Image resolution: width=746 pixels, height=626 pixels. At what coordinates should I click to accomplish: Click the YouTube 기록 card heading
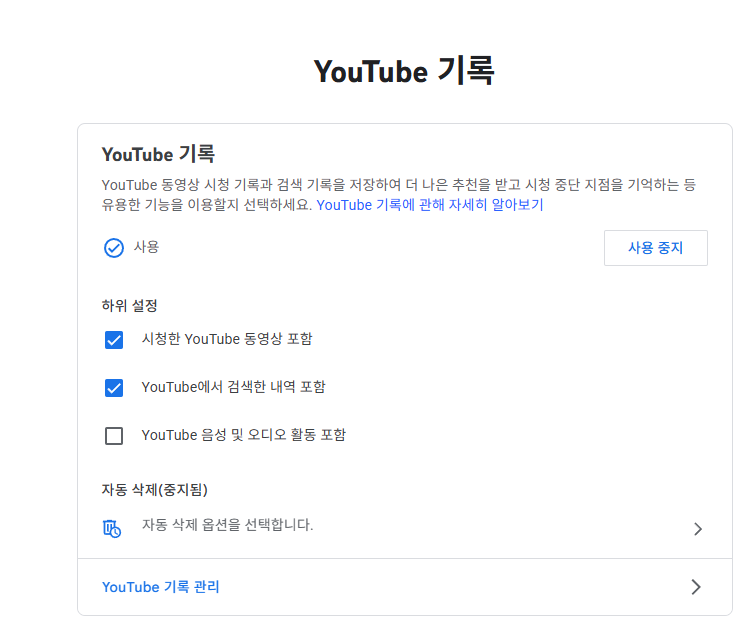point(158,154)
